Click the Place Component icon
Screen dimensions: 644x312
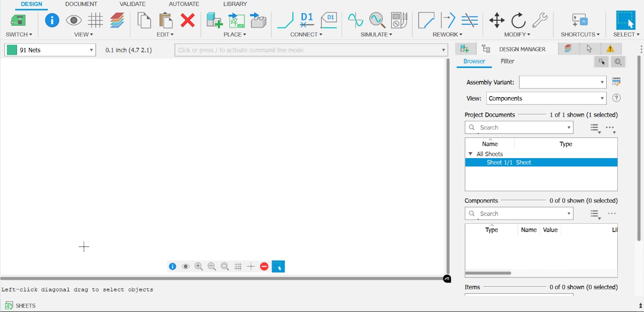(214, 20)
